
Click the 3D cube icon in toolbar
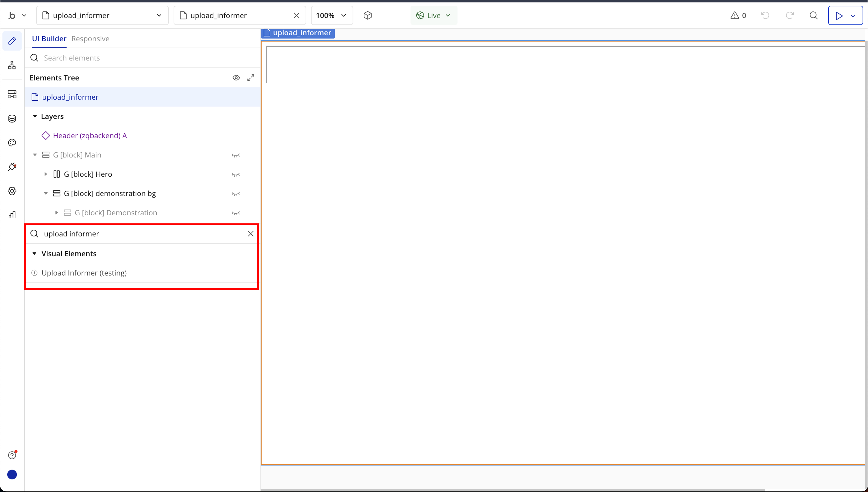(x=367, y=15)
